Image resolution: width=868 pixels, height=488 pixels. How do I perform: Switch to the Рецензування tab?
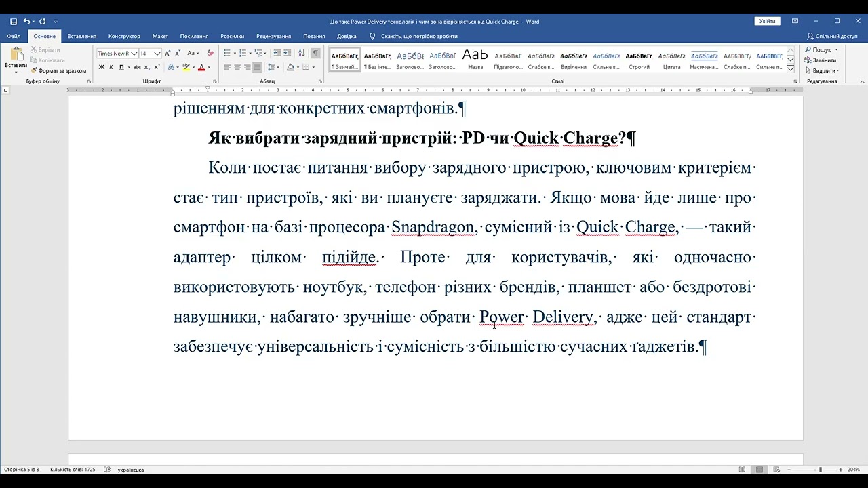point(274,36)
